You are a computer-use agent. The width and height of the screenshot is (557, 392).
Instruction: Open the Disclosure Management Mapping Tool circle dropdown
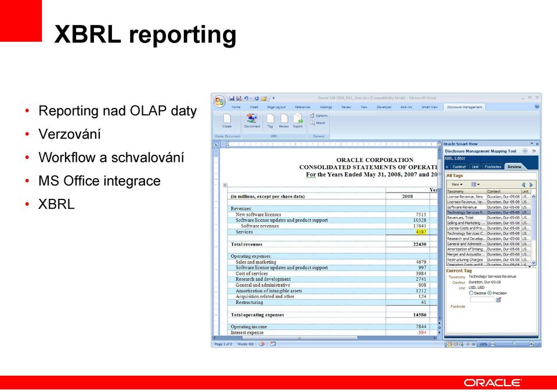coord(525,151)
